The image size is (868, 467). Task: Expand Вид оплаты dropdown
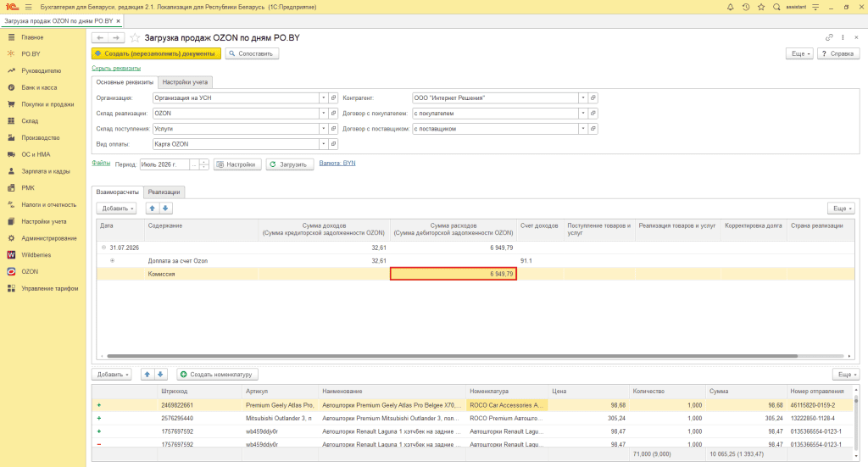pyautogui.click(x=324, y=144)
